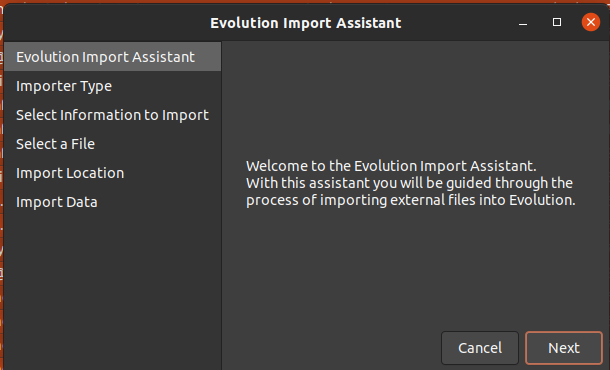The image size is (610, 370).
Task: Cancel the import assistant
Action: coord(480,348)
